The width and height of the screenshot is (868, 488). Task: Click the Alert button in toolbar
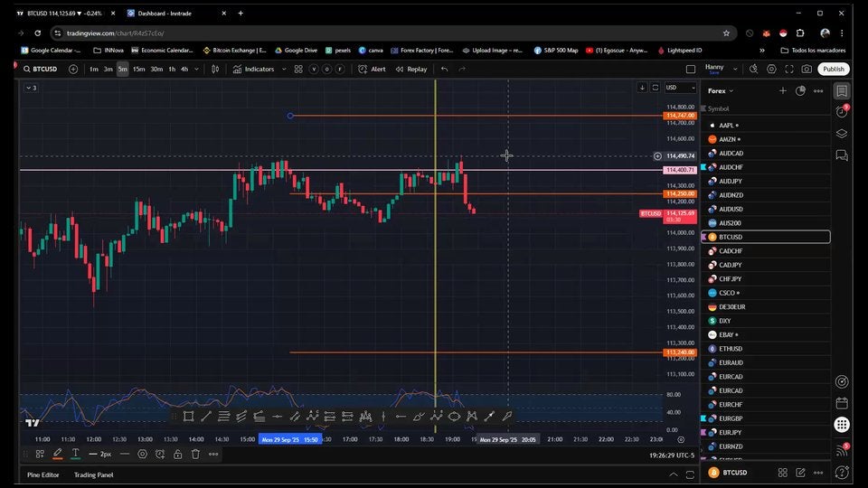pyautogui.click(x=372, y=69)
